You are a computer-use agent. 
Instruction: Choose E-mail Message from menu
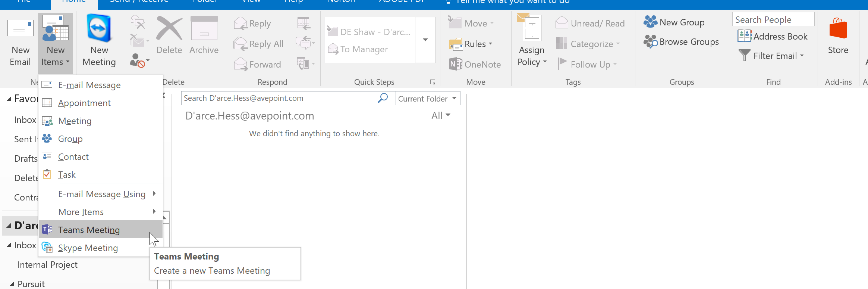point(101,85)
